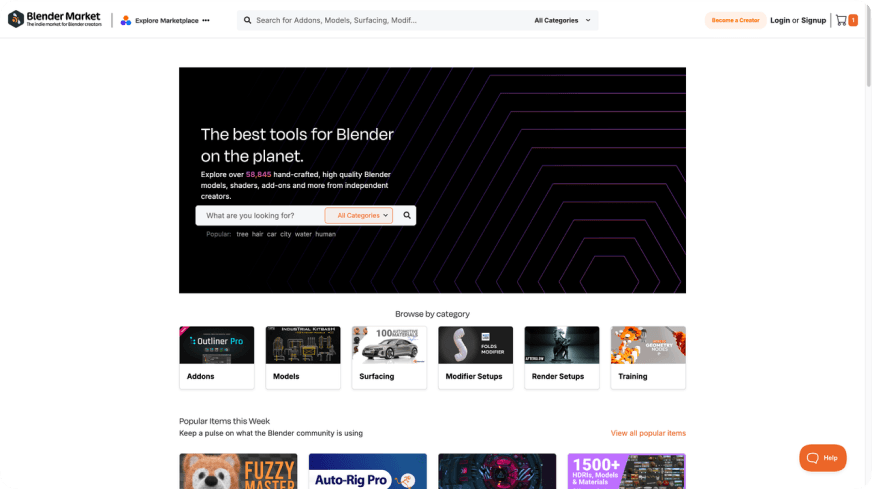Click the cart item count badge

853,21
